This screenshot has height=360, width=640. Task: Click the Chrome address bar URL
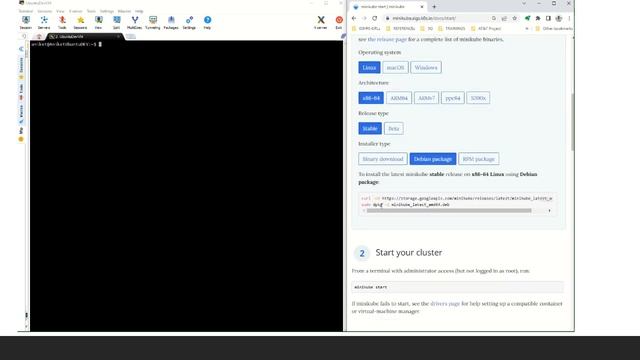(424, 18)
